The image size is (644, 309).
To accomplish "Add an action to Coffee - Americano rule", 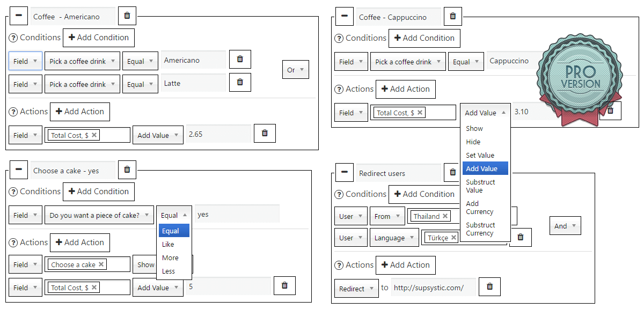I will tap(79, 112).
